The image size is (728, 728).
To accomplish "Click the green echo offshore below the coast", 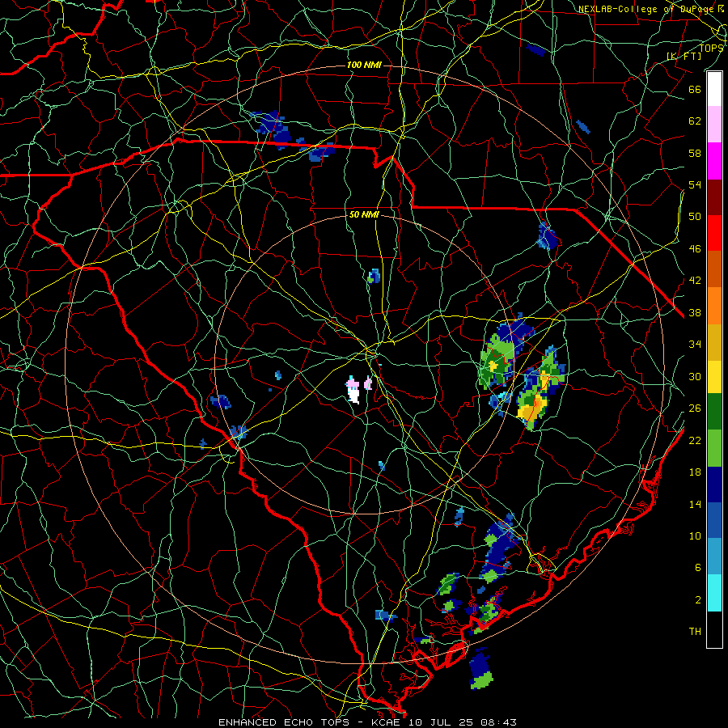I will (481, 679).
